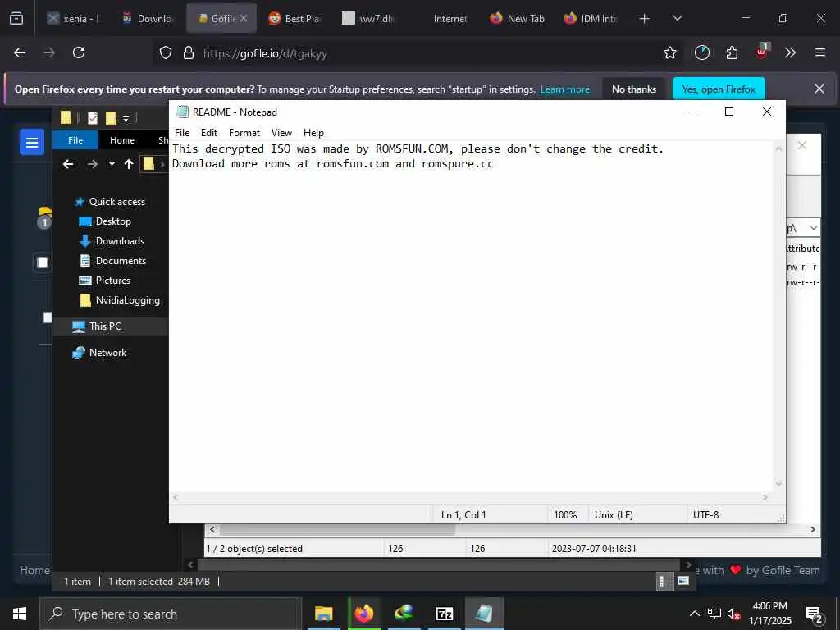Open Notepad Format menu
Viewport: 840px width, 630px height.
tap(244, 133)
